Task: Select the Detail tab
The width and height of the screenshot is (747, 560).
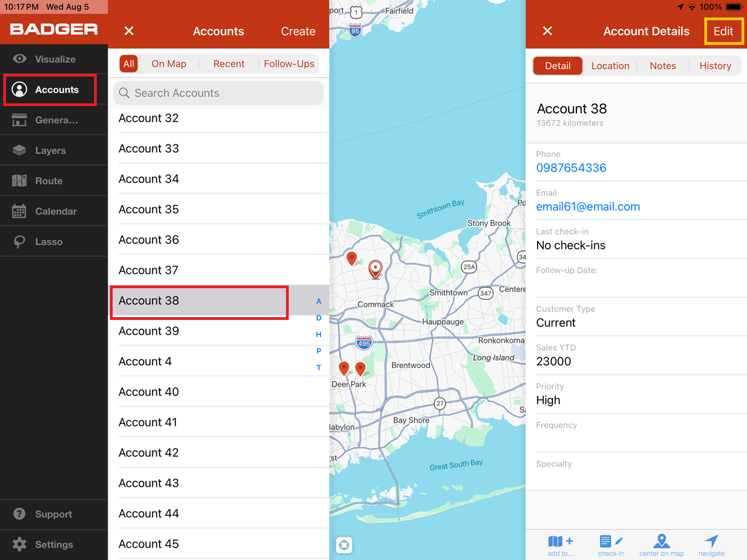Action: (558, 66)
